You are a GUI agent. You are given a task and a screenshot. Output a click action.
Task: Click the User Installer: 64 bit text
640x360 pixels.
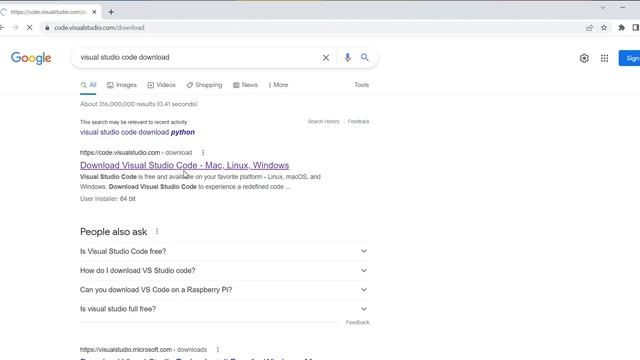tap(108, 199)
